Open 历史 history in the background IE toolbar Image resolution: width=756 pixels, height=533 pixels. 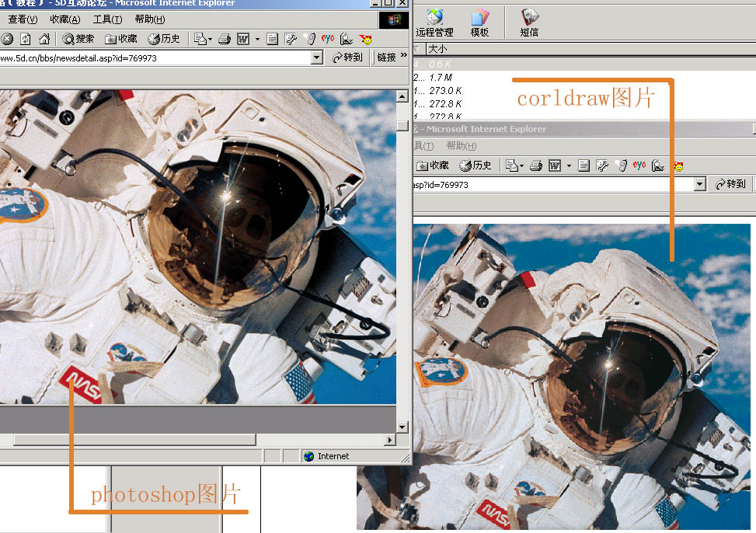click(475, 166)
